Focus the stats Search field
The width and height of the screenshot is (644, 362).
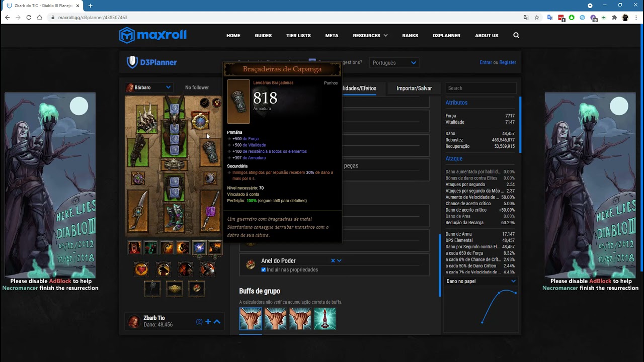click(x=480, y=88)
